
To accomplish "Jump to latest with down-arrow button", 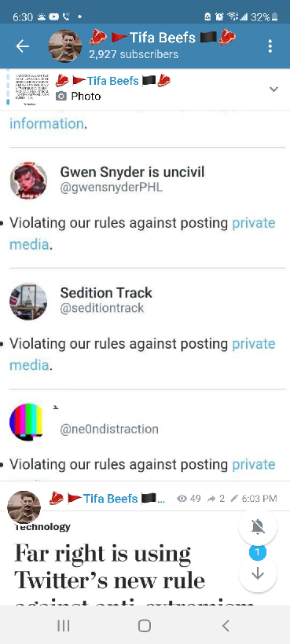I will [258, 573].
